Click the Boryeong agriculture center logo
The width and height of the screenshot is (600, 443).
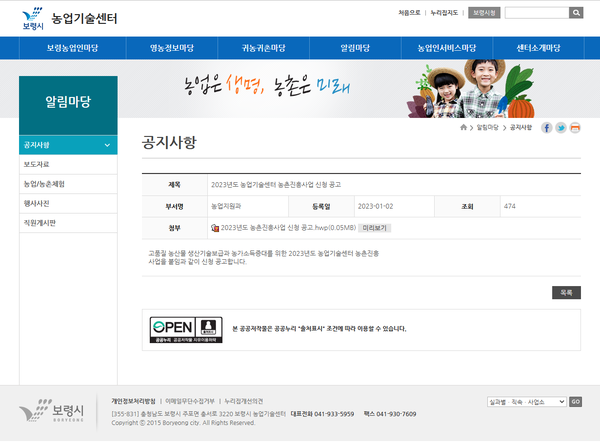70,18
